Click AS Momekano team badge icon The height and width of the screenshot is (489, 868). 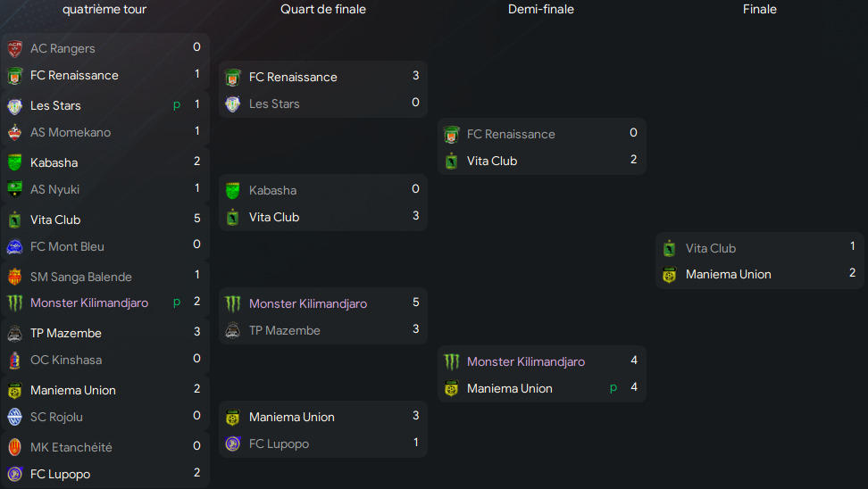14,132
